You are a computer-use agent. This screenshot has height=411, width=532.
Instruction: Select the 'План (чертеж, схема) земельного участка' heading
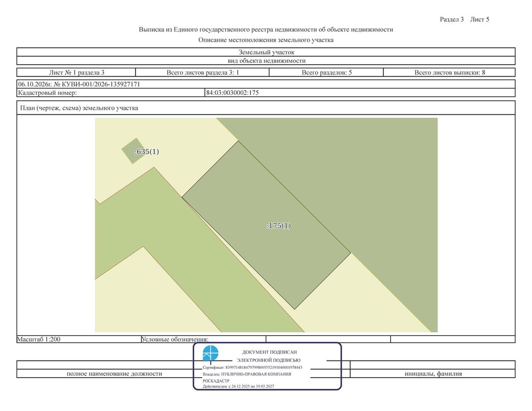click(x=78, y=108)
